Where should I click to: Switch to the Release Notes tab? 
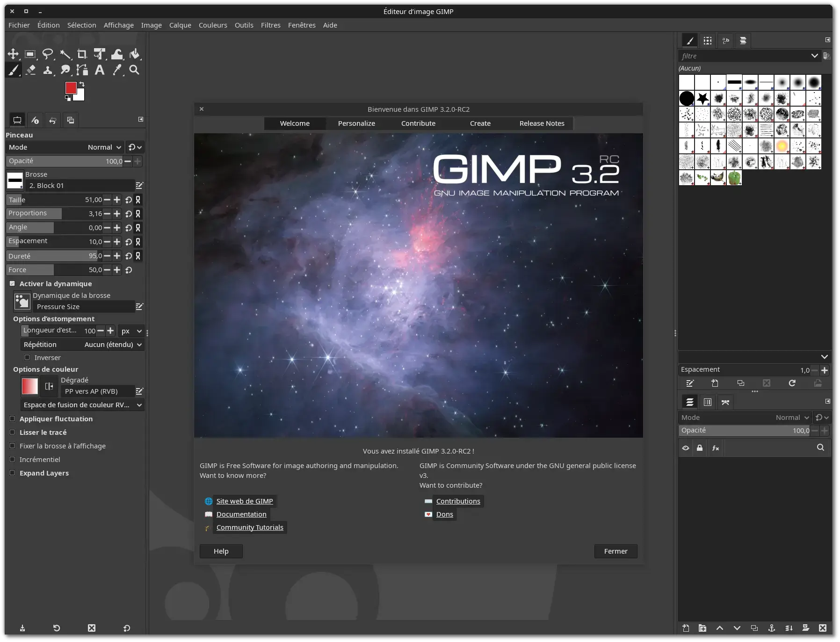(541, 123)
